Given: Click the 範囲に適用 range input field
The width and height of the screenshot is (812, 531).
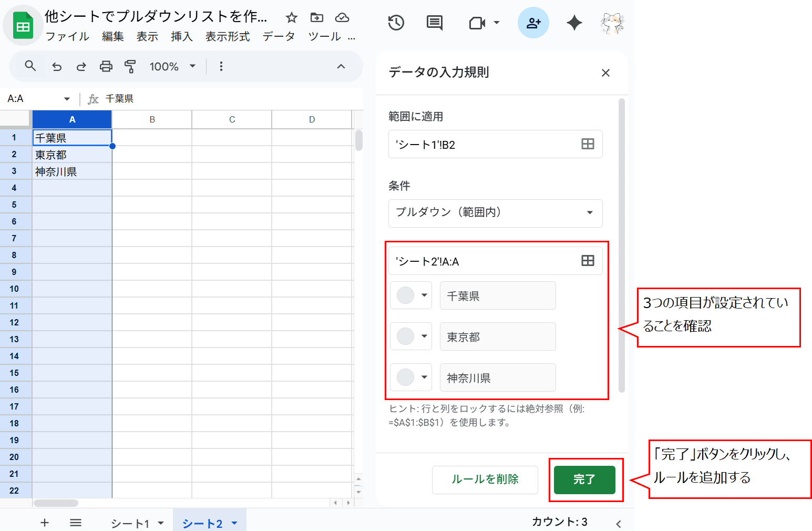Looking at the screenshot, I should click(484, 144).
